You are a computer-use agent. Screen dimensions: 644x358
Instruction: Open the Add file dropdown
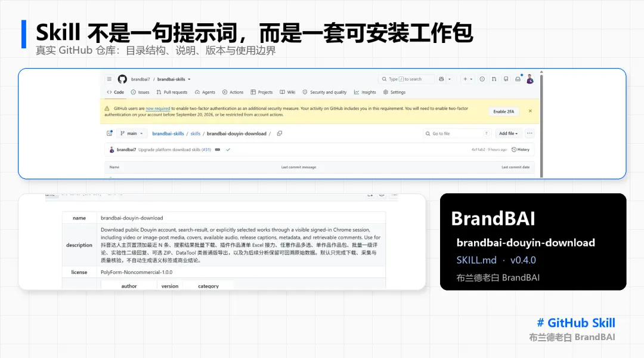[x=509, y=133]
